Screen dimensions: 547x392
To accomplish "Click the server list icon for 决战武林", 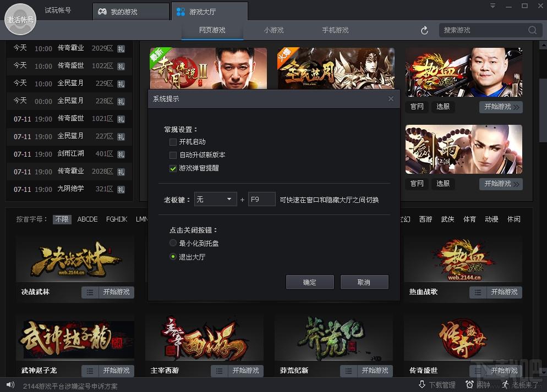I will (x=90, y=292).
